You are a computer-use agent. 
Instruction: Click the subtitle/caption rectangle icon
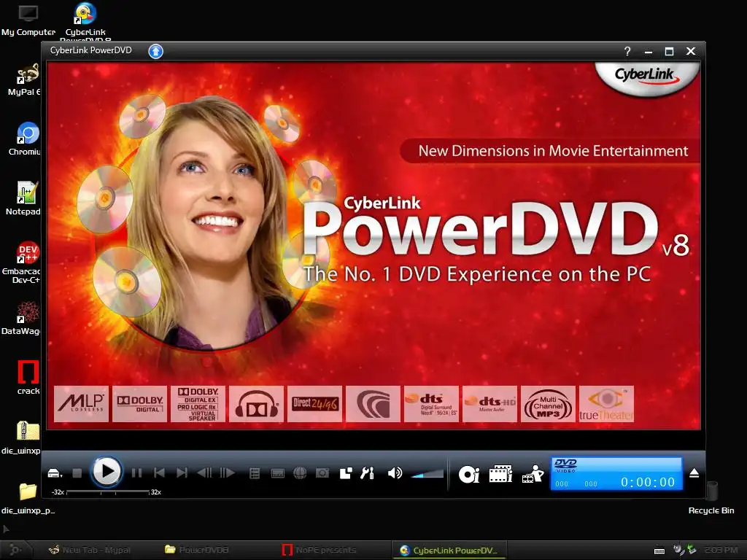pos(278,473)
